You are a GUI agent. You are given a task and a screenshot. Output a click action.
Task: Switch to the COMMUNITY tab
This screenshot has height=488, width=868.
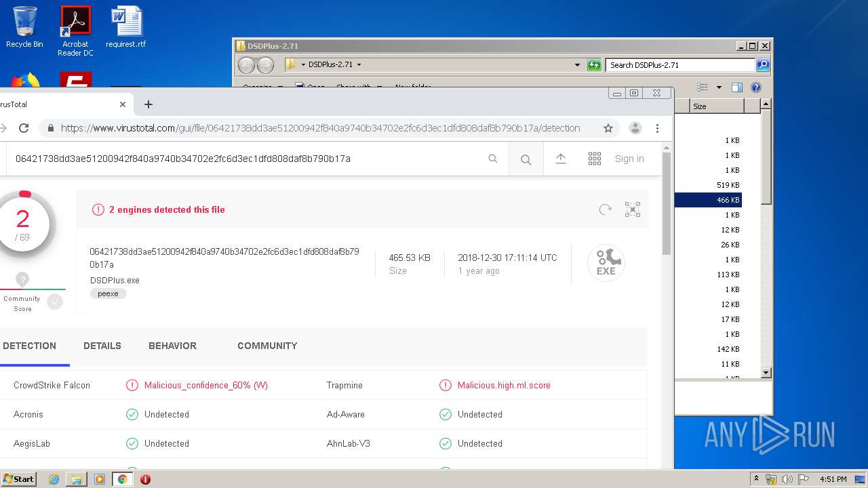[x=267, y=346]
